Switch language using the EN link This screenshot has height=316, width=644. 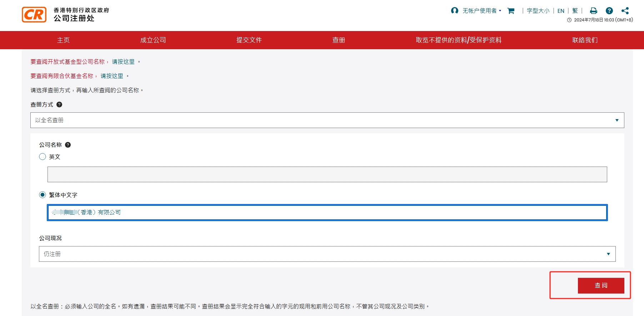(x=561, y=11)
